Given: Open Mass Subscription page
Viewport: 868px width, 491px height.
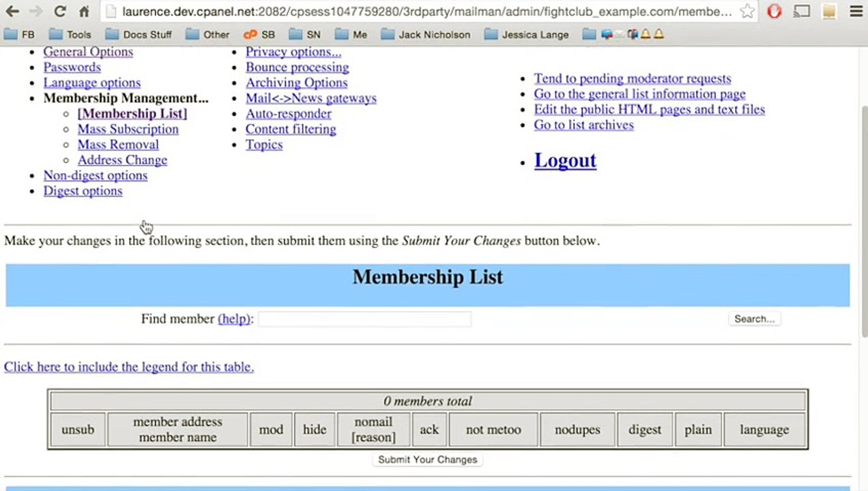Looking at the screenshot, I should click(x=128, y=129).
